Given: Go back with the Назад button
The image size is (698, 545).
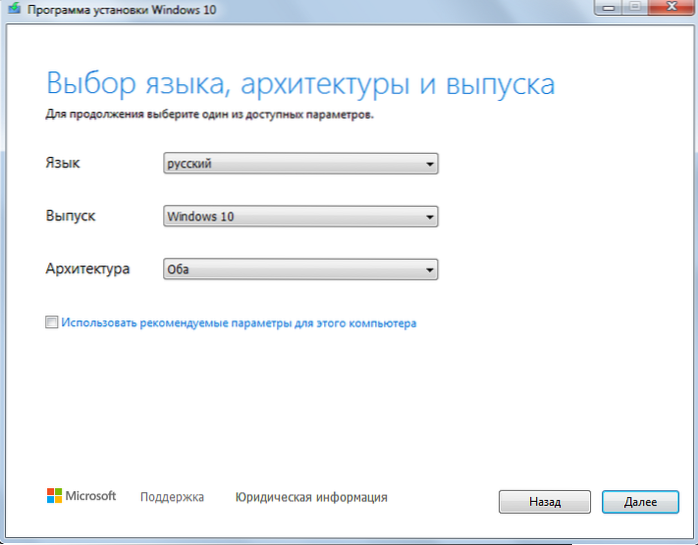Looking at the screenshot, I should click(544, 501).
